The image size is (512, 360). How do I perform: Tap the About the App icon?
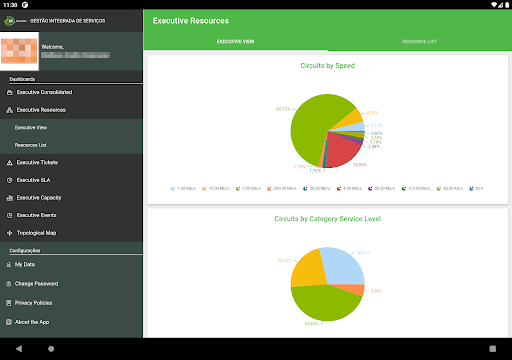pyautogui.click(x=9, y=322)
